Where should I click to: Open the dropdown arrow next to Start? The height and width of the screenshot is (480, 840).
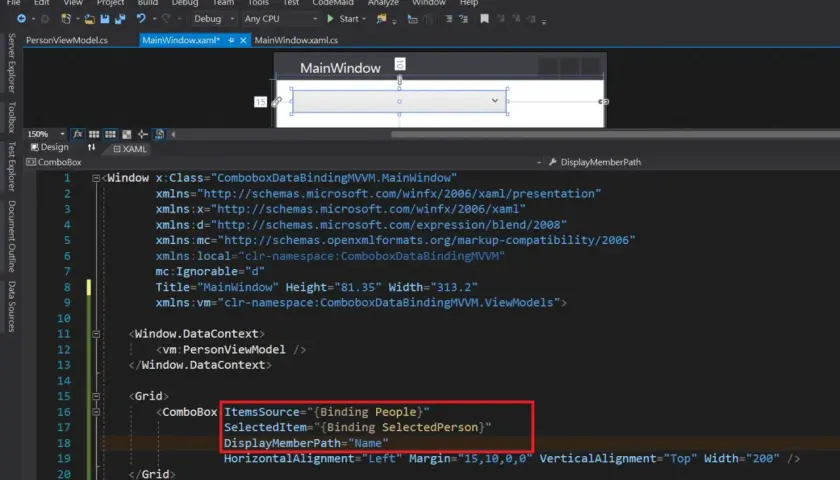(364, 19)
